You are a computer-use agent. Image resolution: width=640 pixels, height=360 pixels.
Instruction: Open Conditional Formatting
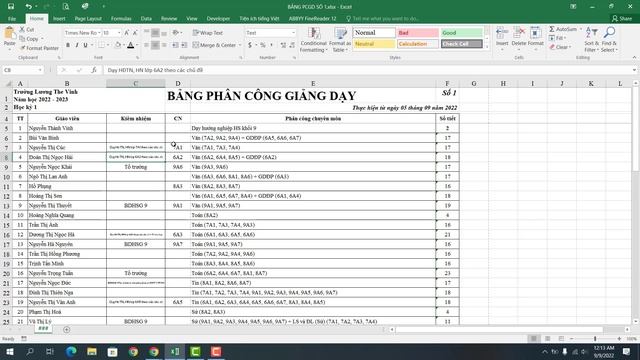point(313,40)
